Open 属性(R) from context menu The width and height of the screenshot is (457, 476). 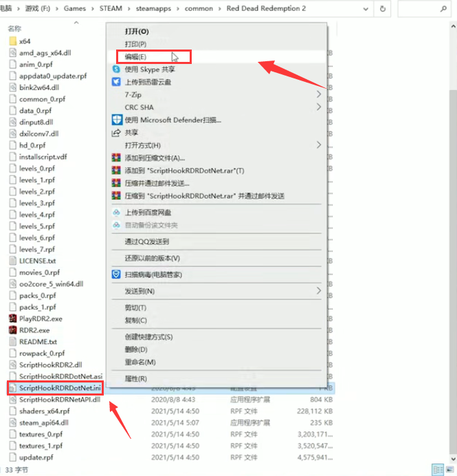[x=136, y=378]
